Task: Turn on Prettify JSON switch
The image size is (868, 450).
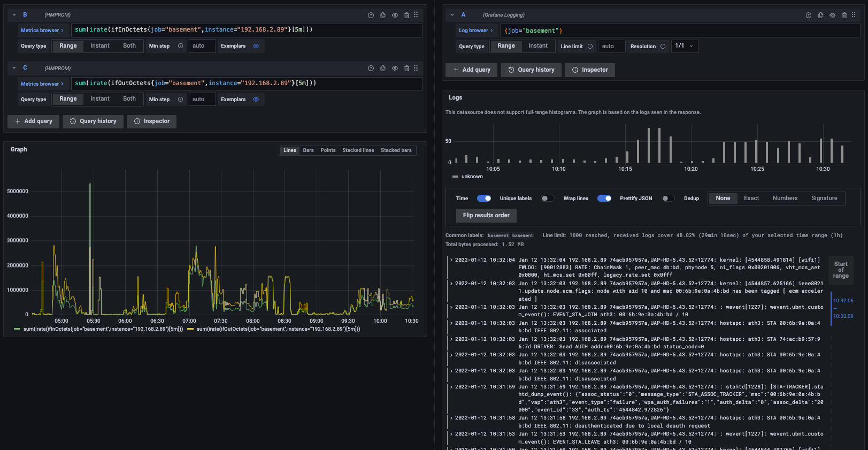Action: click(x=667, y=199)
